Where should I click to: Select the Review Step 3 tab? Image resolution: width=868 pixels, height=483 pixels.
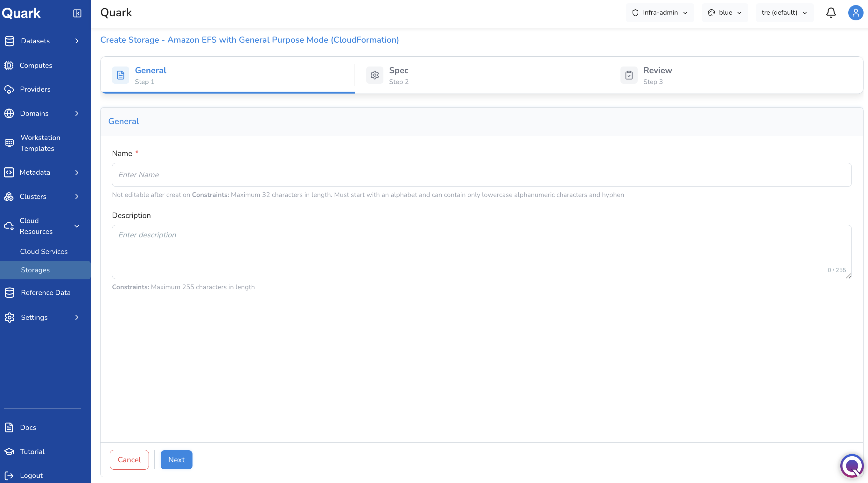[x=736, y=75]
